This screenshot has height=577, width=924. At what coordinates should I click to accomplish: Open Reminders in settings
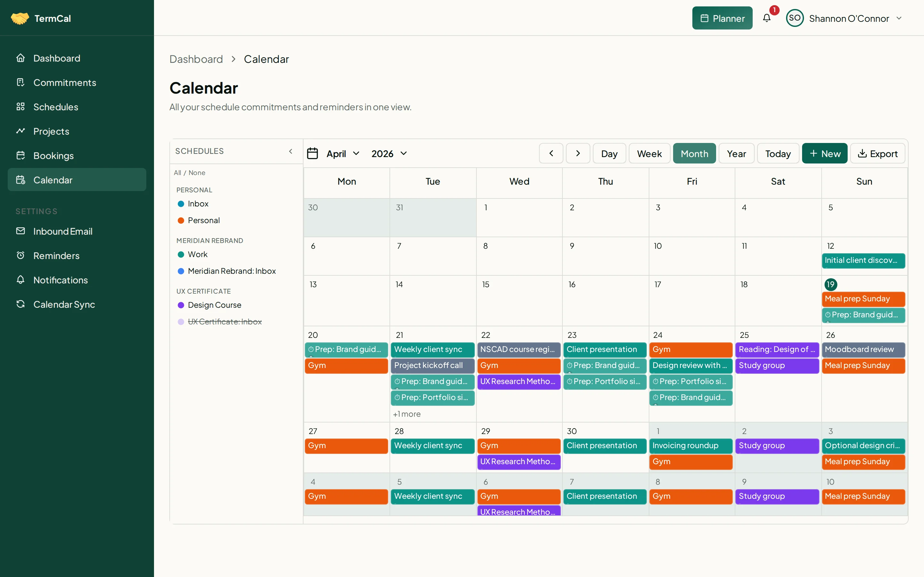click(56, 255)
